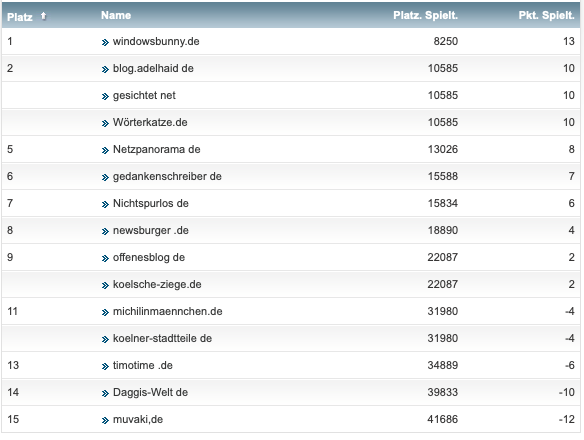The height and width of the screenshot is (440, 584).
Task: Select rank number 5 for Netzpanorama de
Action: pyautogui.click(x=10, y=149)
